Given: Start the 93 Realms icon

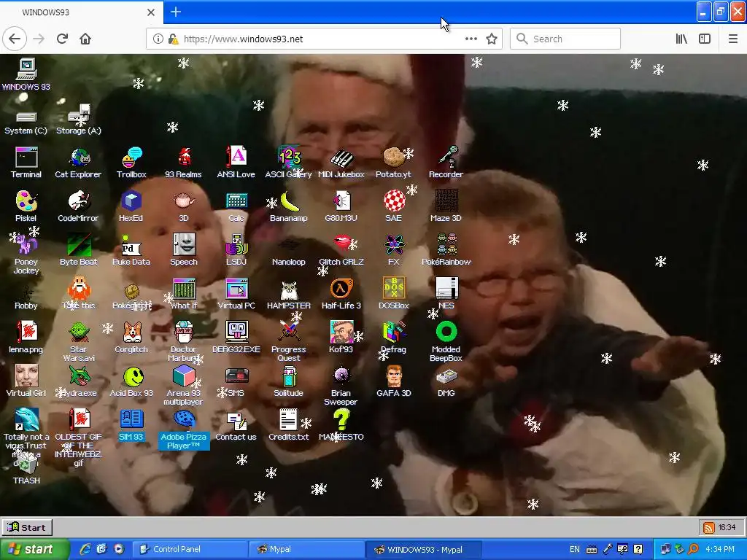Looking at the screenshot, I should (x=183, y=163).
